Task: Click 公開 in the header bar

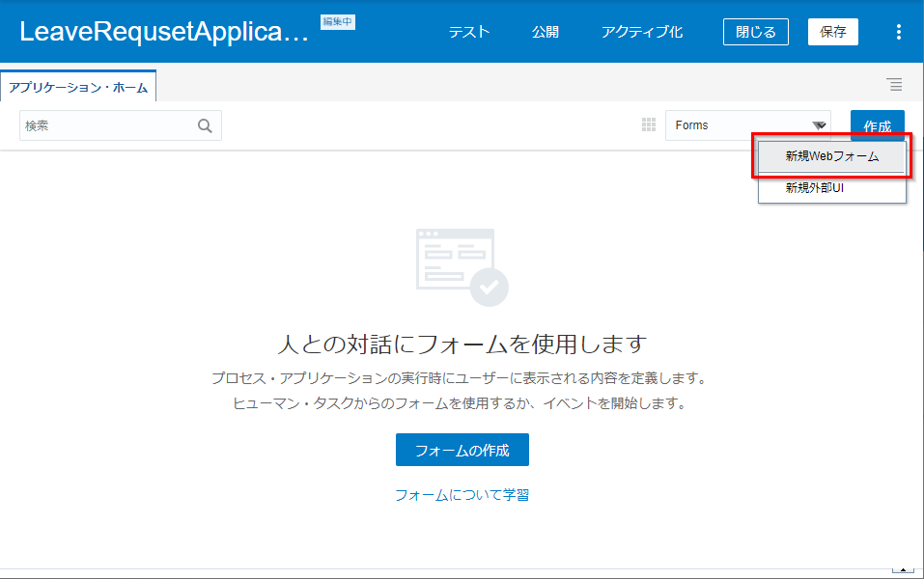Action: click(x=545, y=32)
